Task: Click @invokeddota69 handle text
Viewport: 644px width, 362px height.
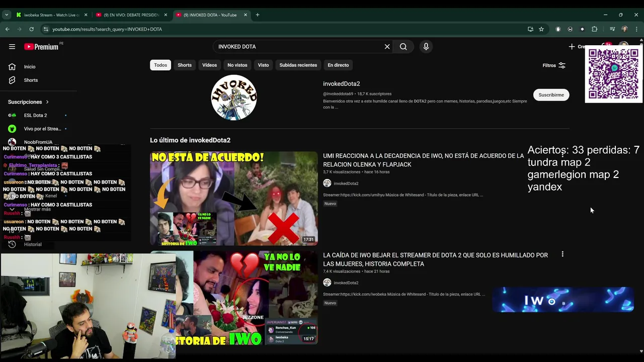Action: click(x=338, y=94)
